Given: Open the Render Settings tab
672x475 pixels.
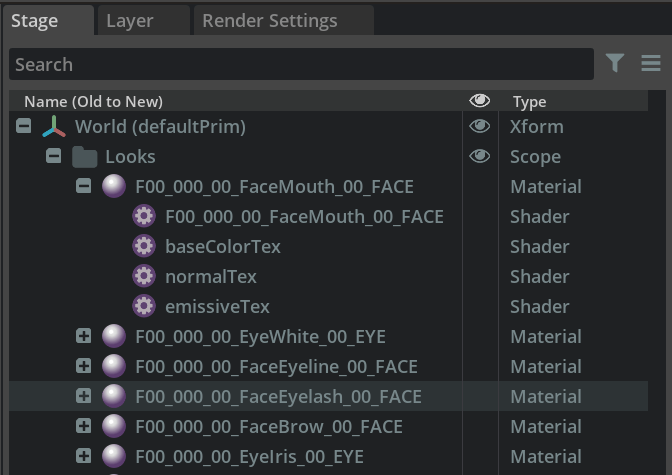Looking at the screenshot, I should (270, 20).
